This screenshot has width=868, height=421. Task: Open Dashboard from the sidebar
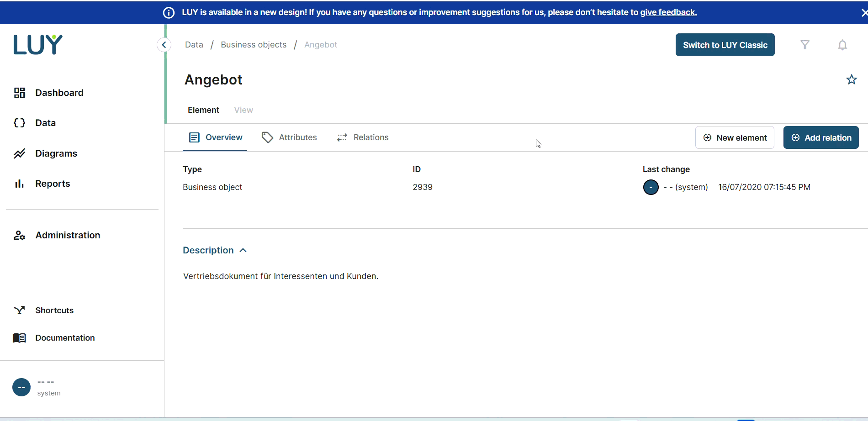(59, 93)
